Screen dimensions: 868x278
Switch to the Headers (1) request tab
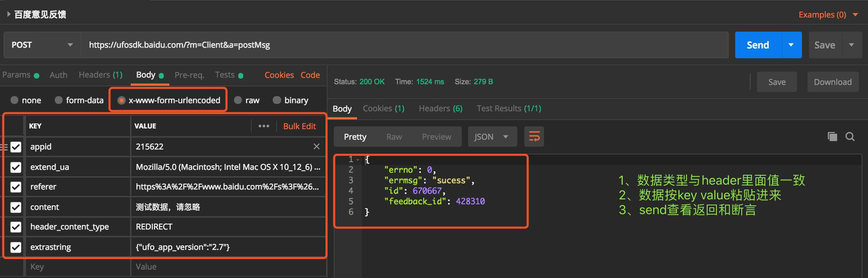101,75
